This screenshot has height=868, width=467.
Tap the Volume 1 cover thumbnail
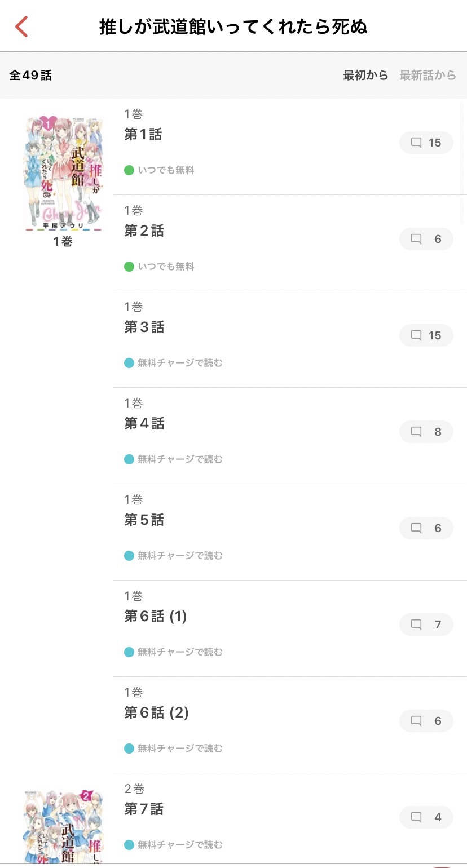pyautogui.click(x=63, y=174)
